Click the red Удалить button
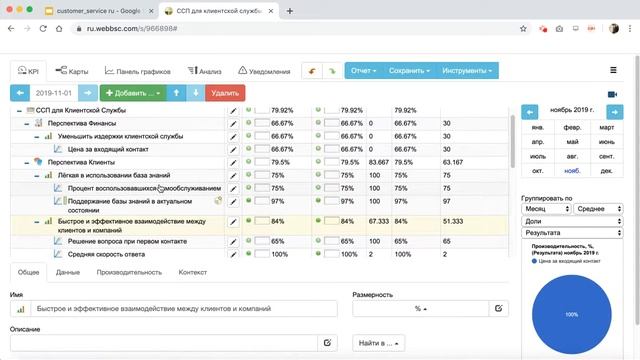Screen dimensions: 640x360 (x=225, y=93)
